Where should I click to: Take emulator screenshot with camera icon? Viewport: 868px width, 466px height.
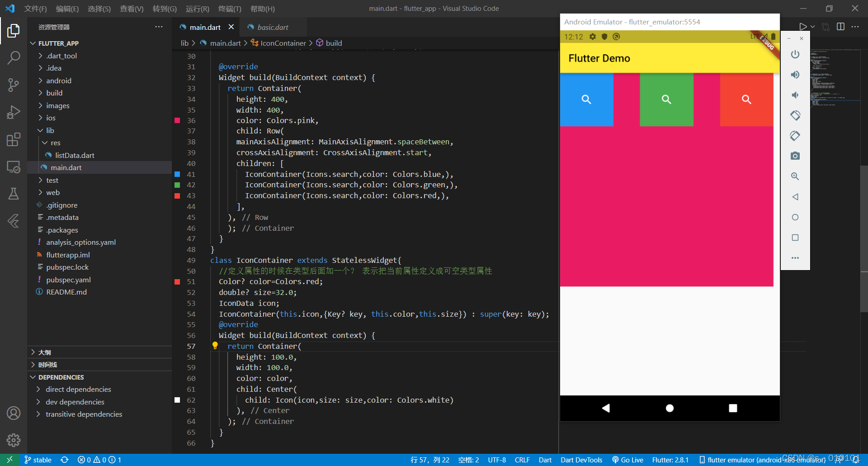click(795, 156)
